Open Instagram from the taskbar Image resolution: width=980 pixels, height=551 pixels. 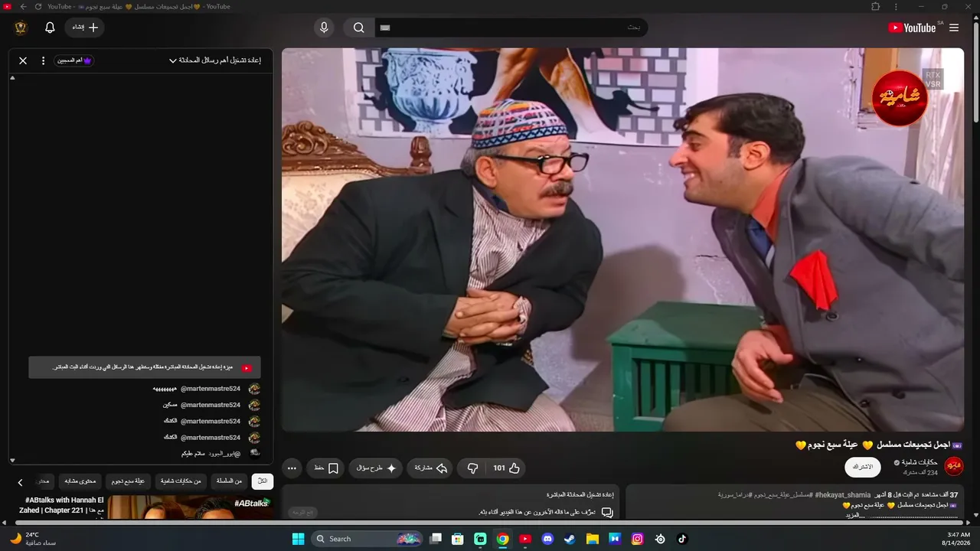tap(637, 539)
